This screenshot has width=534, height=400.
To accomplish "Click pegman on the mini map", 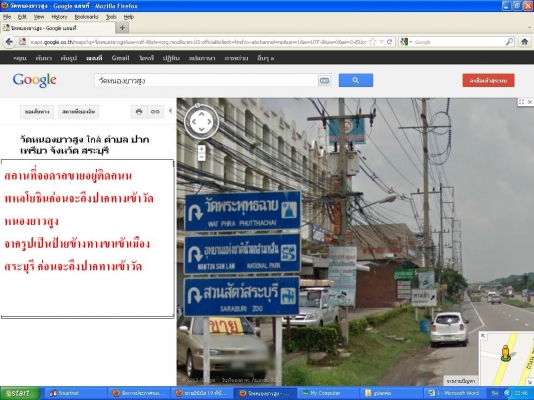I will 506,353.
